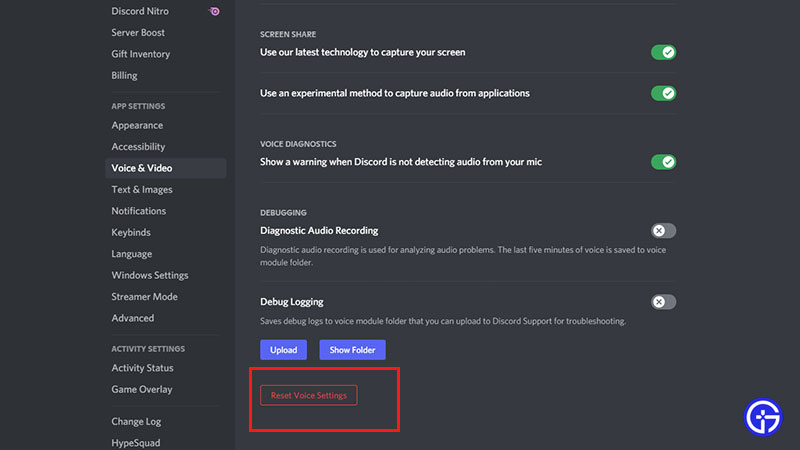
Task: Select Voice & Video settings
Action: tap(165, 168)
